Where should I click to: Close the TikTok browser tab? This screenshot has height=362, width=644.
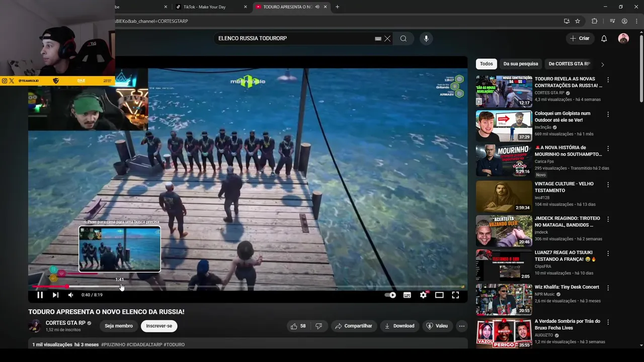(246, 7)
